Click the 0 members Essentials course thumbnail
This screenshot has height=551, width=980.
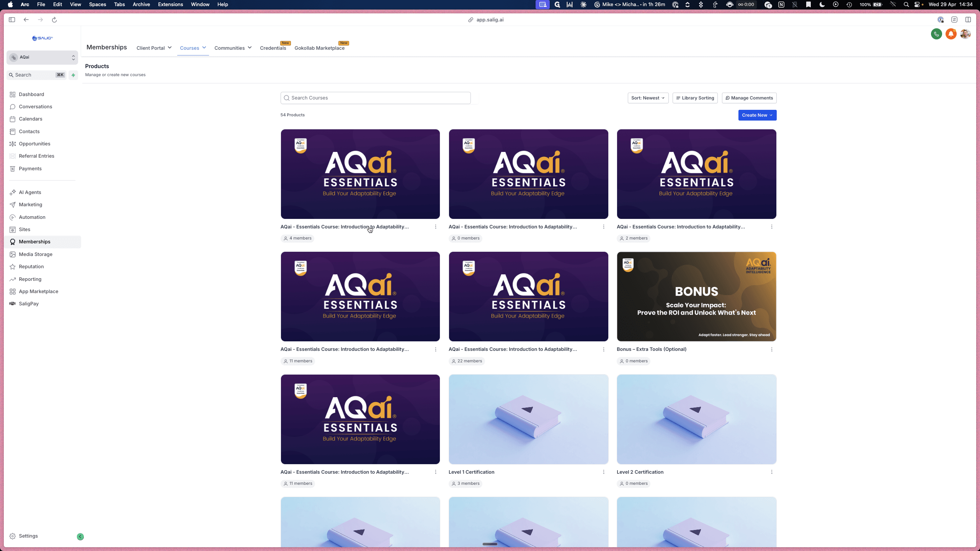(528, 174)
